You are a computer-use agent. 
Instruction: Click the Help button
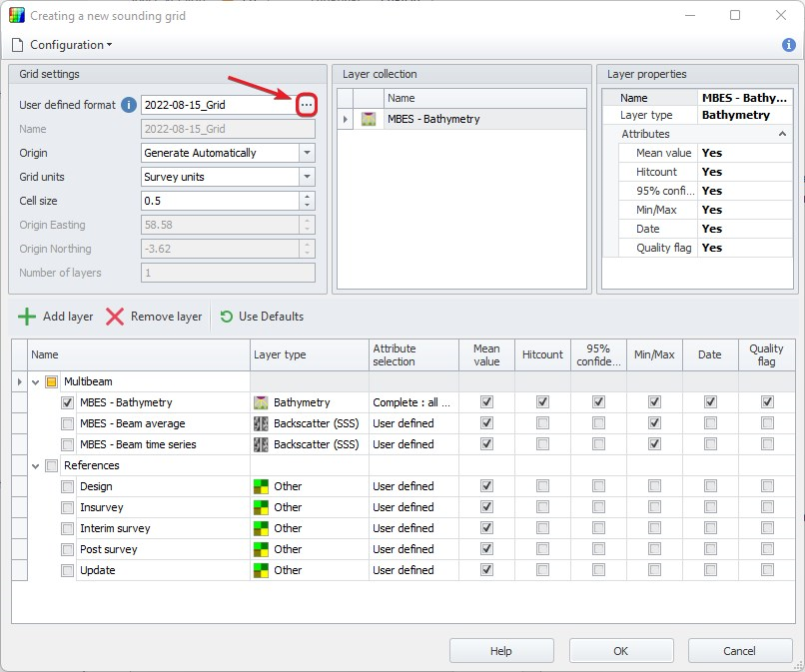coord(500,651)
